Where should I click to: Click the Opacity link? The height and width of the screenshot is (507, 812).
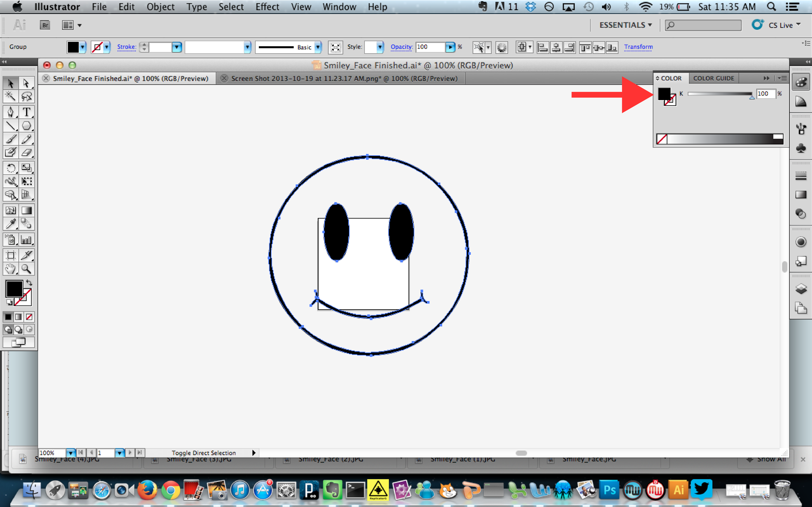(401, 47)
